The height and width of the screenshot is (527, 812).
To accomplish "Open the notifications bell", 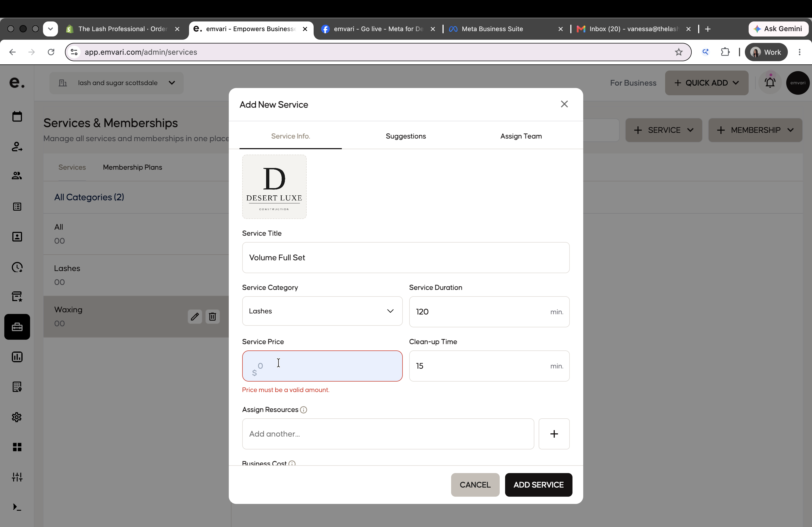I will (x=770, y=82).
